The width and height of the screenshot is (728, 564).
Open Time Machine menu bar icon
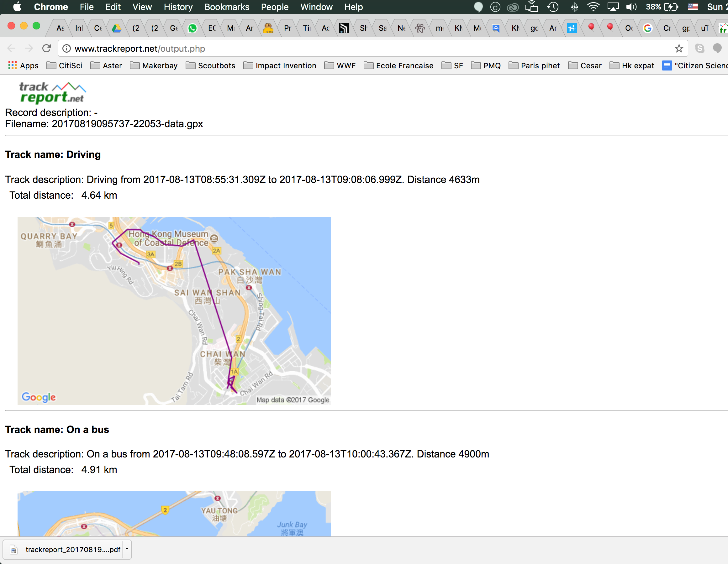[553, 7]
